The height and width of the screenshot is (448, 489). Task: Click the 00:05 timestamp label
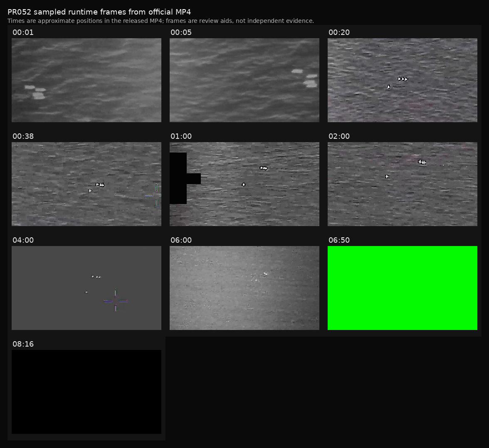click(181, 32)
